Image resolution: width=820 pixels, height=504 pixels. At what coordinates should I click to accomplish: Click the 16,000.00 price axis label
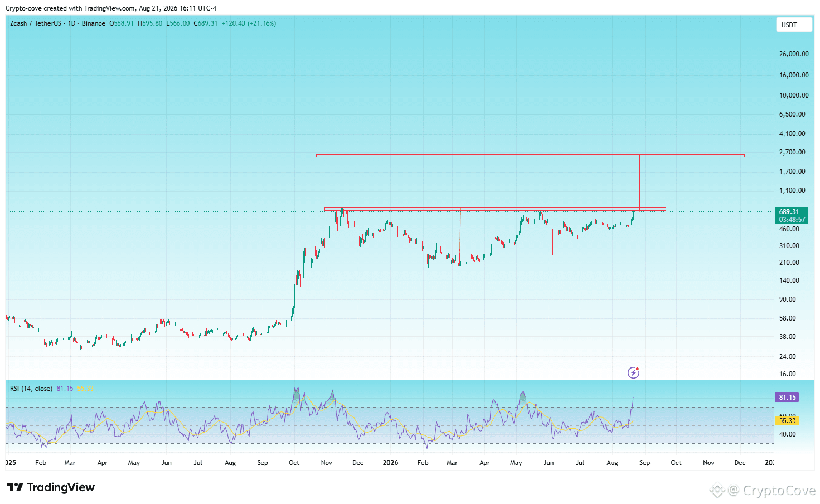pos(794,75)
